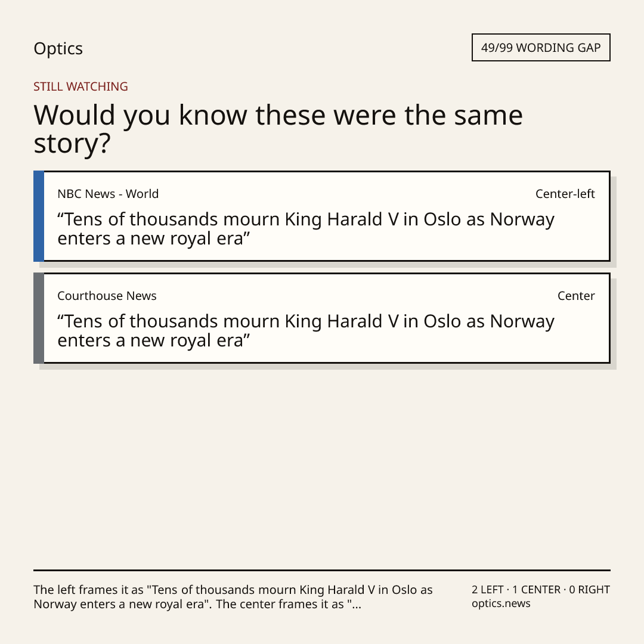Image resolution: width=644 pixels, height=644 pixels.
Task: Click the 0 RIGHT count
Action: [589, 590]
